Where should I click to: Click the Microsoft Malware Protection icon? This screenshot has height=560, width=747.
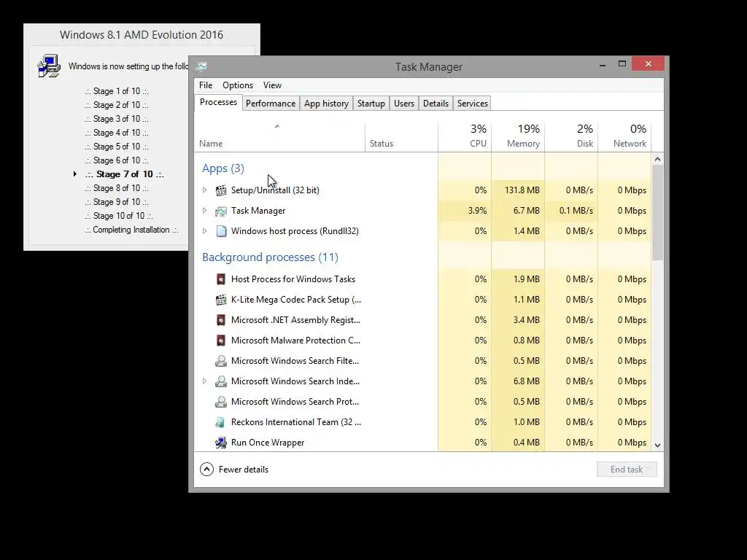[220, 341]
